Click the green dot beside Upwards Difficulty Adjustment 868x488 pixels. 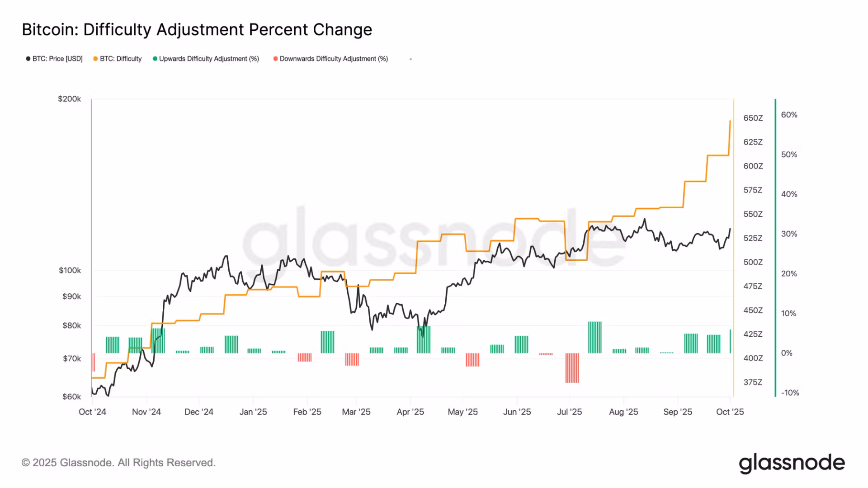click(x=155, y=59)
